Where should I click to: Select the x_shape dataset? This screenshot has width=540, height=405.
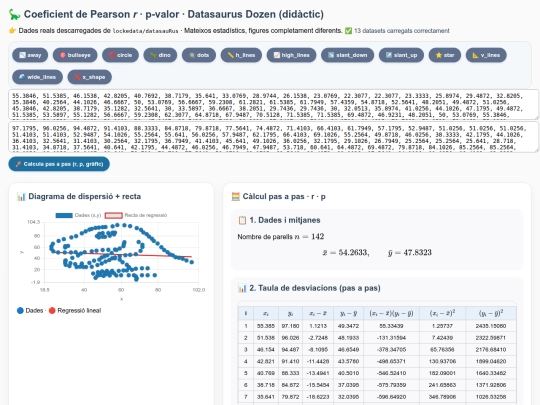coord(90,77)
